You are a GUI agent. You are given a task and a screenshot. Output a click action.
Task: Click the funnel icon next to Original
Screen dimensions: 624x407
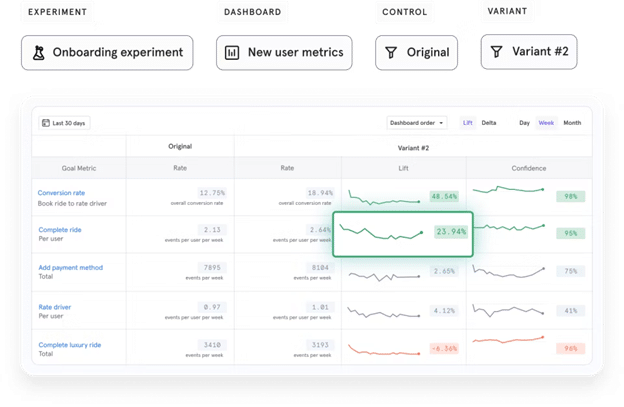coord(390,52)
